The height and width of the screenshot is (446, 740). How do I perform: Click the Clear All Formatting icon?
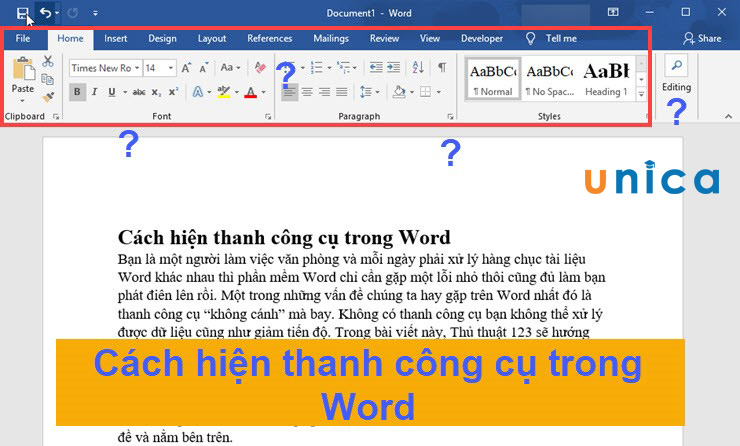click(260, 68)
